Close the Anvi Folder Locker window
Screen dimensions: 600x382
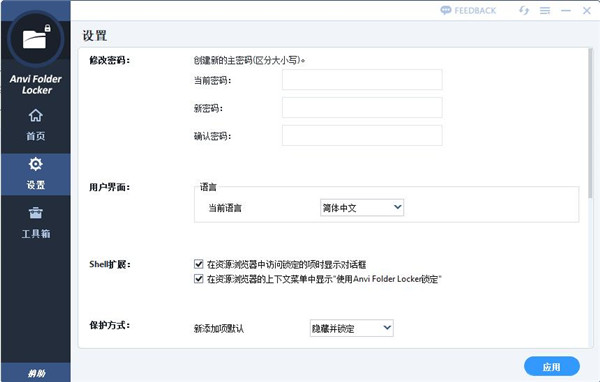[x=587, y=11]
